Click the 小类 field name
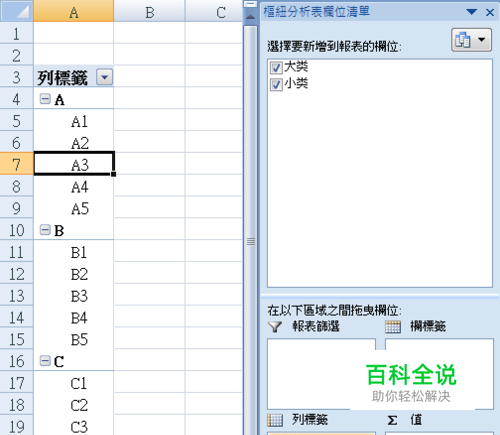The height and width of the screenshot is (435, 500). pyautogui.click(x=296, y=83)
